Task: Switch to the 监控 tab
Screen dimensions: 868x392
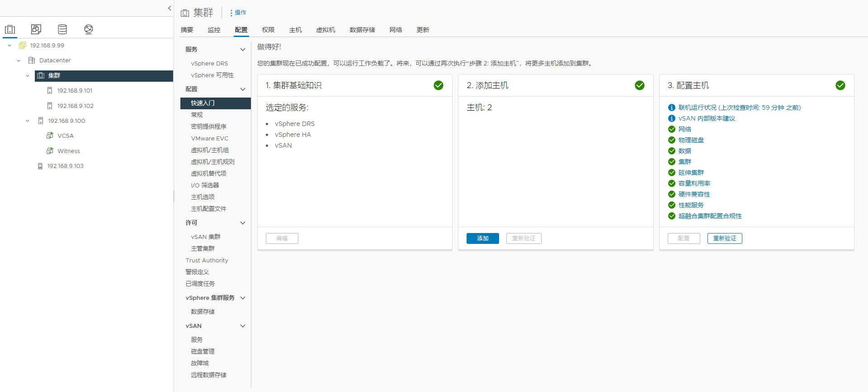Action: [x=214, y=30]
